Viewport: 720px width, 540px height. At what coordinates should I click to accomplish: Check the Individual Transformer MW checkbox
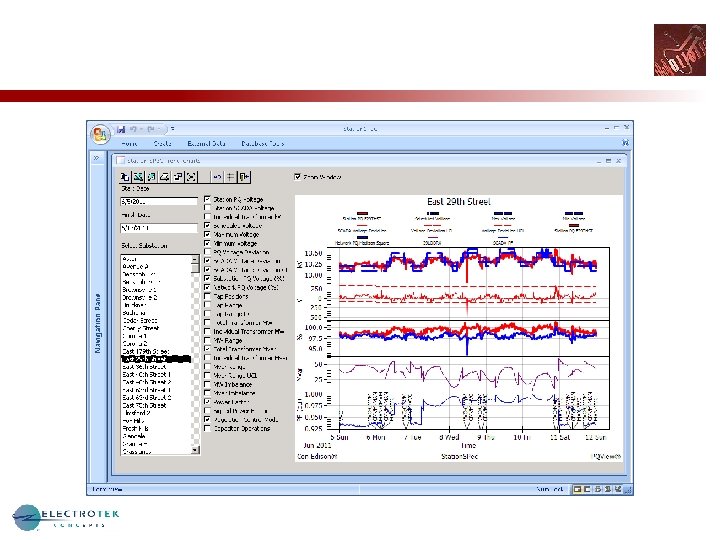coord(207,331)
